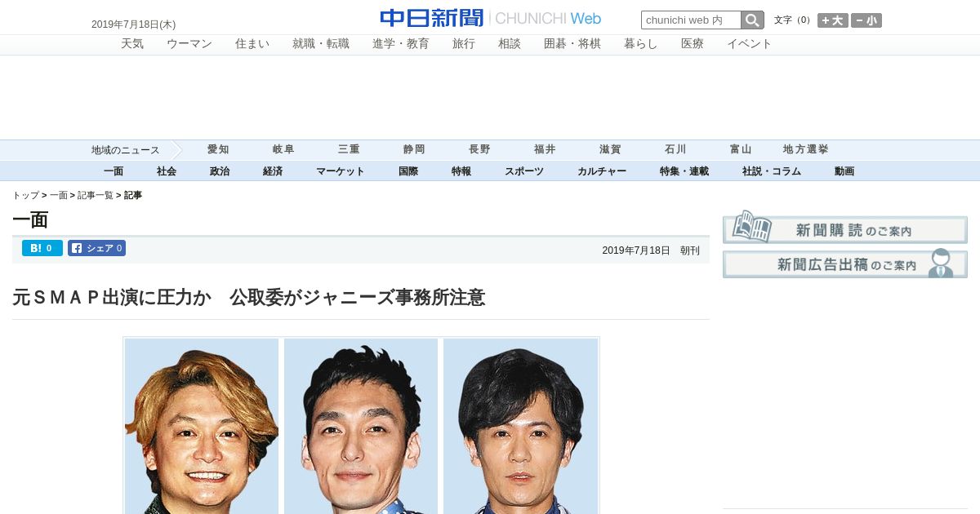Switch to the 動画 section tab
The height and width of the screenshot is (514, 980).
coord(844,171)
